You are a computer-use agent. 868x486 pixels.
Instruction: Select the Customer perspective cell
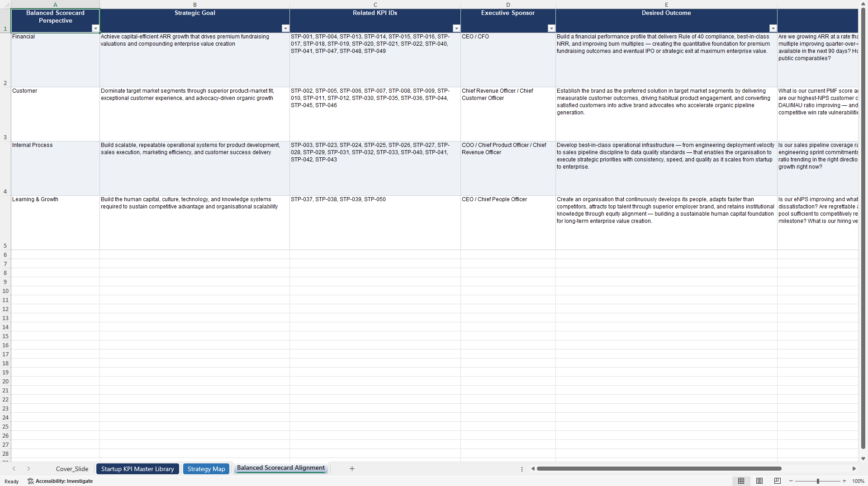(55, 114)
